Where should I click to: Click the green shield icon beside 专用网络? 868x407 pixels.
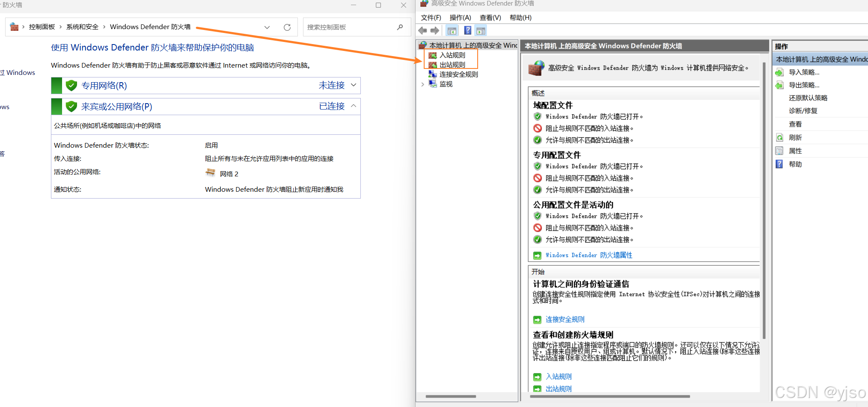tap(71, 86)
